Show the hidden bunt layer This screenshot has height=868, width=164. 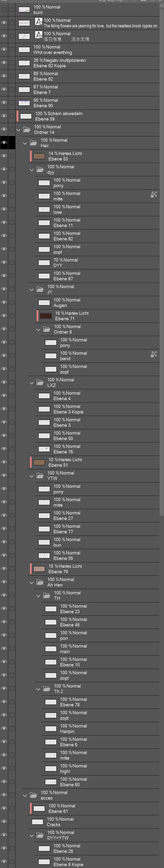(4, 10)
